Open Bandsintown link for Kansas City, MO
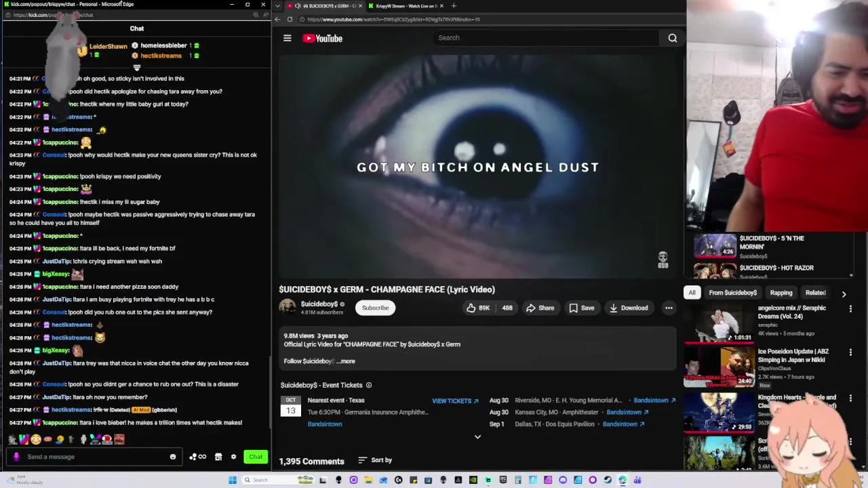This screenshot has height=488, width=868. click(x=627, y=412)
